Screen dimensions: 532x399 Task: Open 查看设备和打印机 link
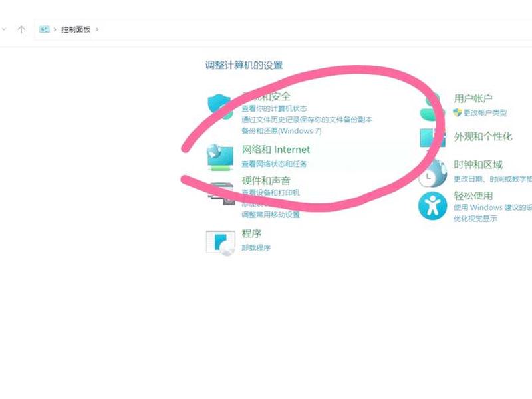coord(271,192)
